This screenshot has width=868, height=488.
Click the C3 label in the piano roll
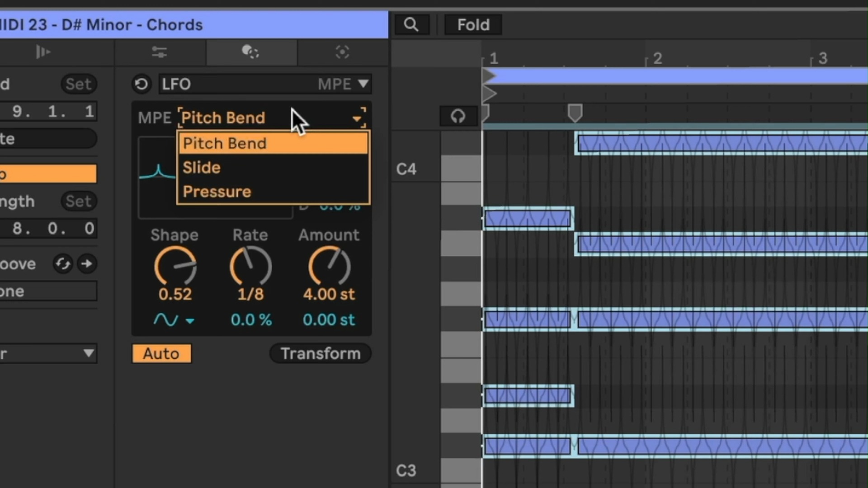406,471
